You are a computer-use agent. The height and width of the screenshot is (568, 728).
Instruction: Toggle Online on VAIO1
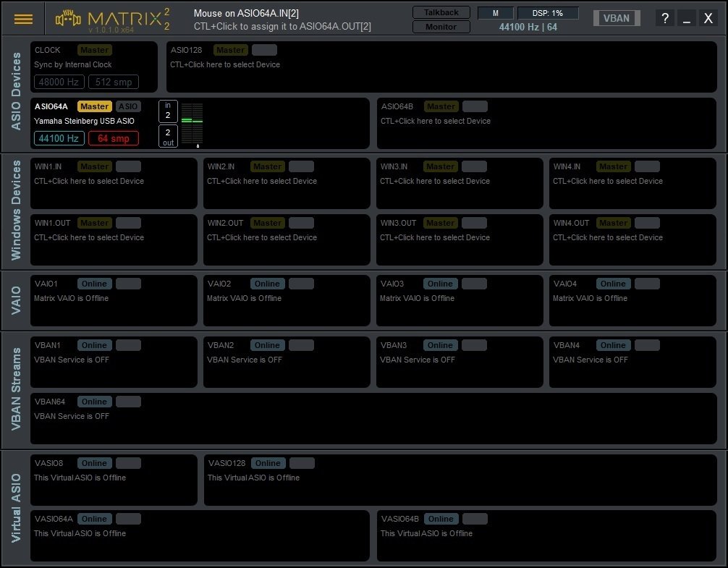tap(94, 284)
